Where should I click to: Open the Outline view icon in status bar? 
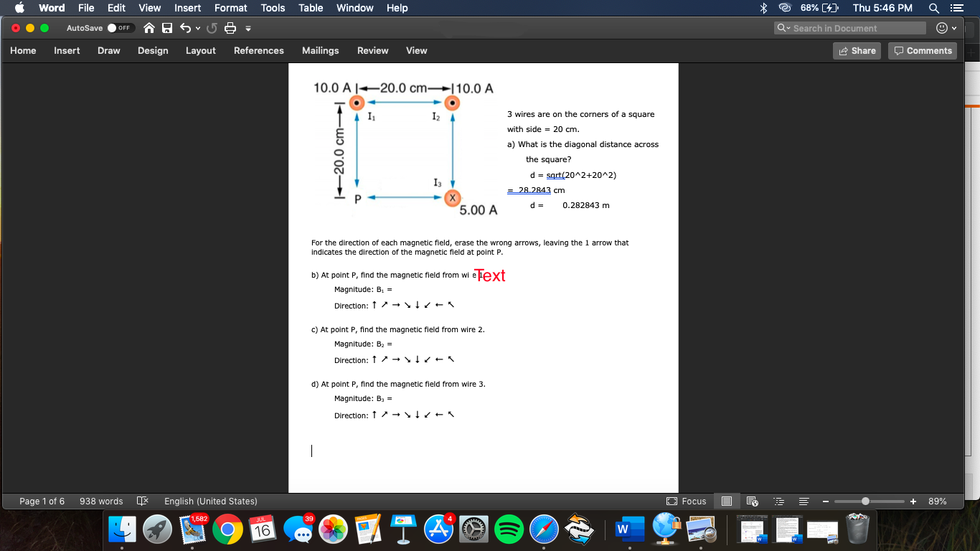(779, 501)
